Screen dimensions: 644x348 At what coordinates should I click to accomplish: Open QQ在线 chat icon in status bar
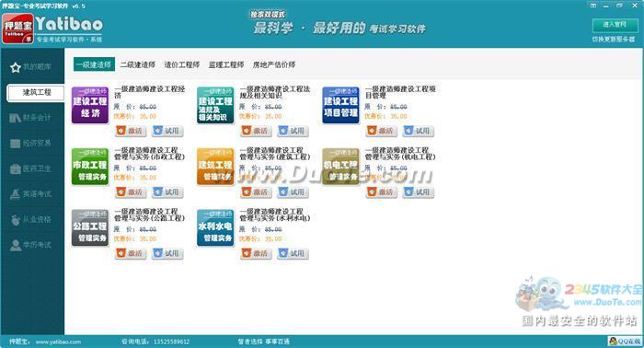click(625, 342)
